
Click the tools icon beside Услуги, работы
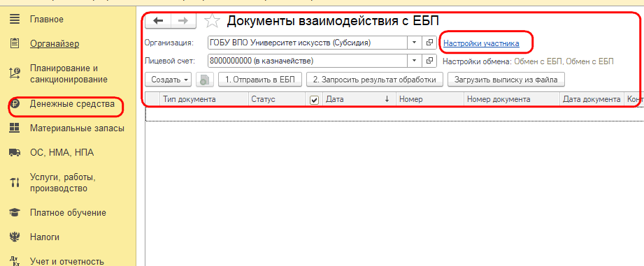pos(15,183)
